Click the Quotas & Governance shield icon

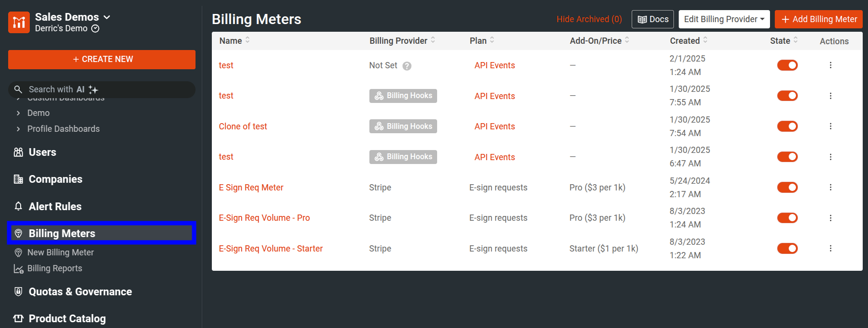pos(18,291)
